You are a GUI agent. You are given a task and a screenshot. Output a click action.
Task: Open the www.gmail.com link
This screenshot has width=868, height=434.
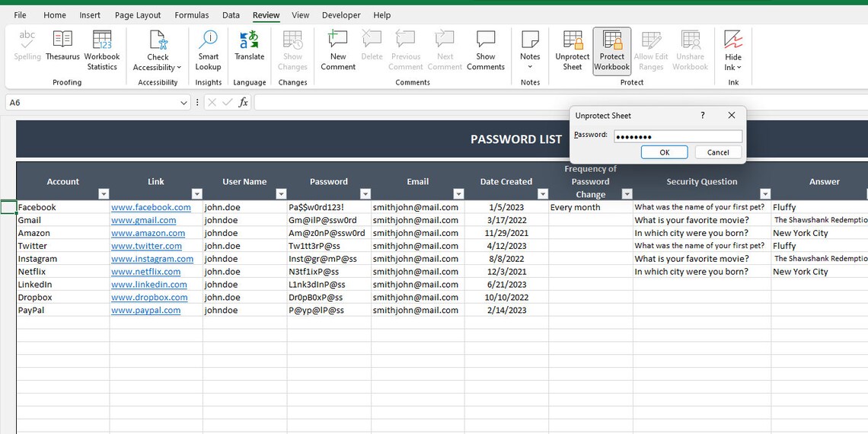[x=143, y=220]
